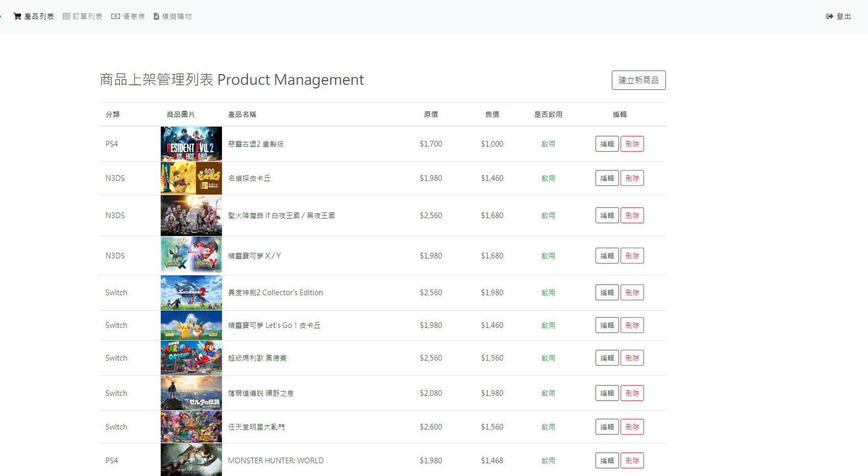The image size is (868, 476).
Task: Disable 啟用 on the MONSTER HUNTER: WORLD row
Action: 548,460
